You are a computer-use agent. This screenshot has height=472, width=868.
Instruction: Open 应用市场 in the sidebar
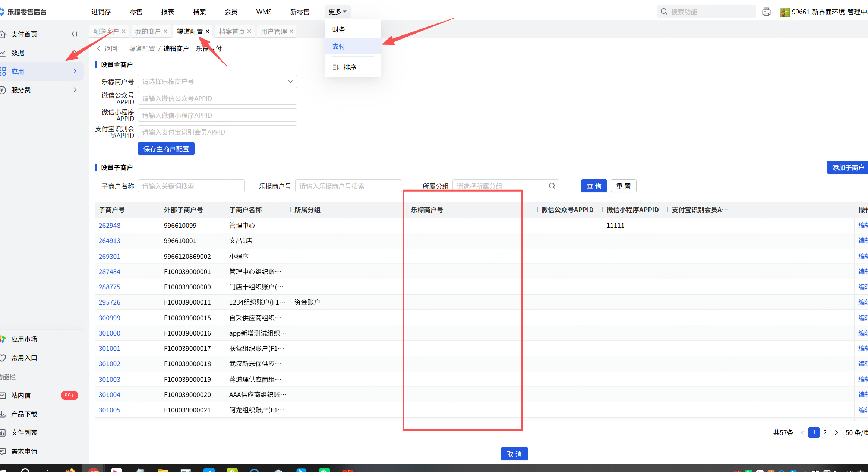[x=24, y=339]
